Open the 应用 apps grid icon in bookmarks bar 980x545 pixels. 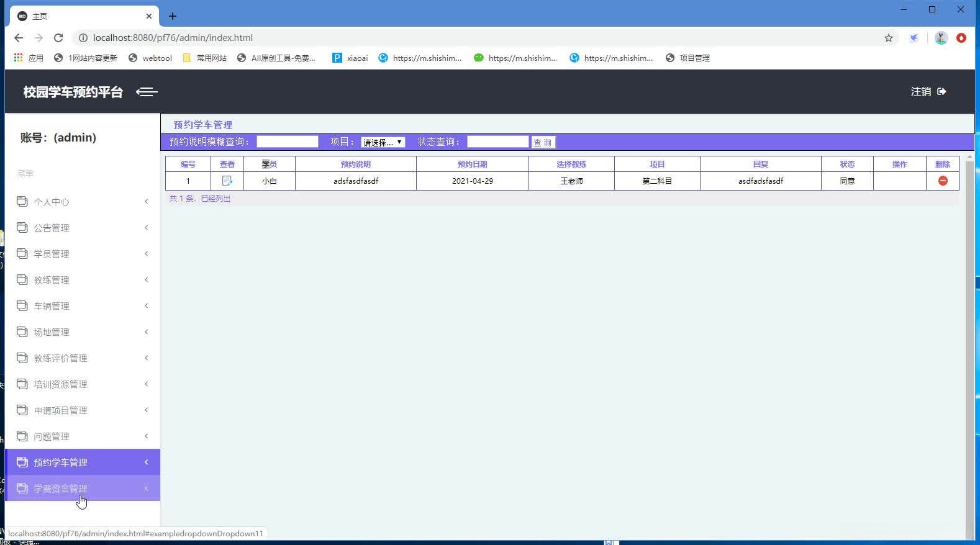pos(18,58)
